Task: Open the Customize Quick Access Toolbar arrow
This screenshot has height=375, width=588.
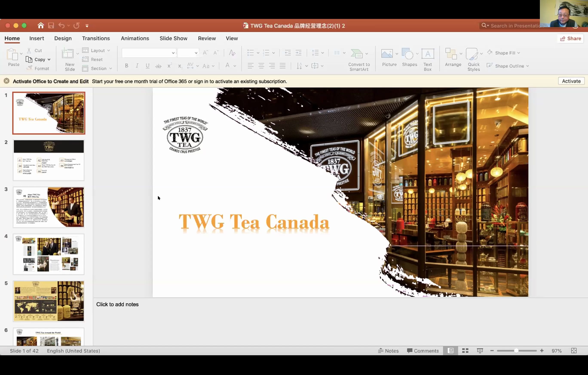Action: coord(87,26)
